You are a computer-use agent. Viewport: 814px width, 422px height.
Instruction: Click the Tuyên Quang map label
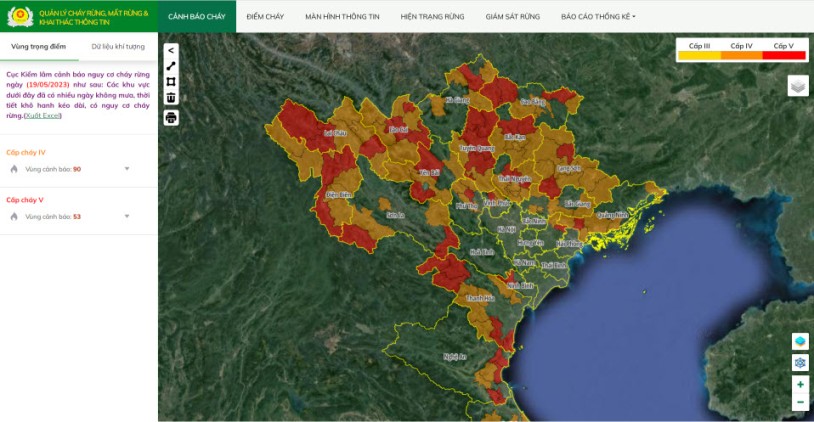tap(477, 148)
